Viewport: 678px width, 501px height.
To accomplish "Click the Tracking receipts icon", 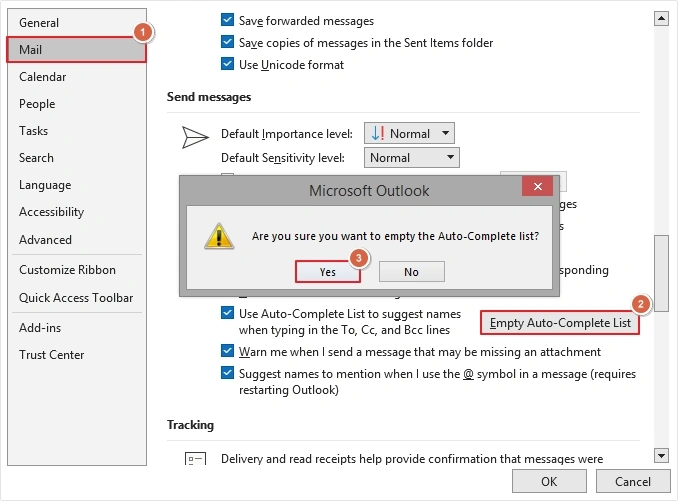I will coord(195,458).
